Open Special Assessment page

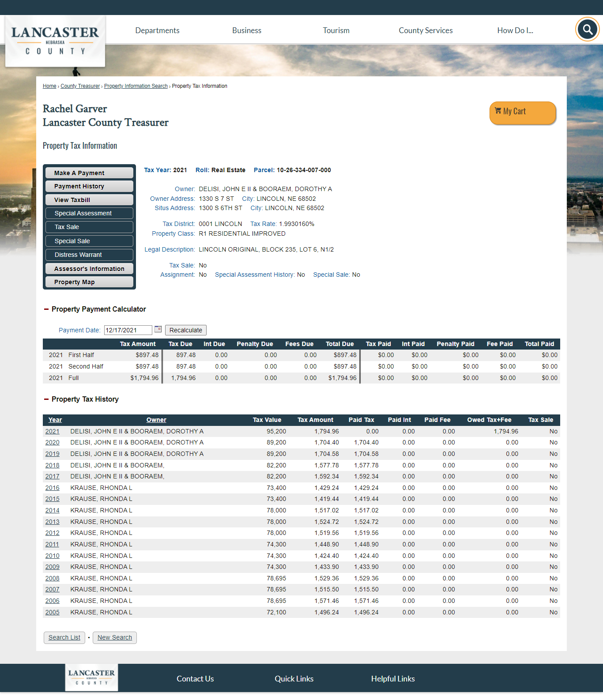pyautogui.click(x=89, y=213)
